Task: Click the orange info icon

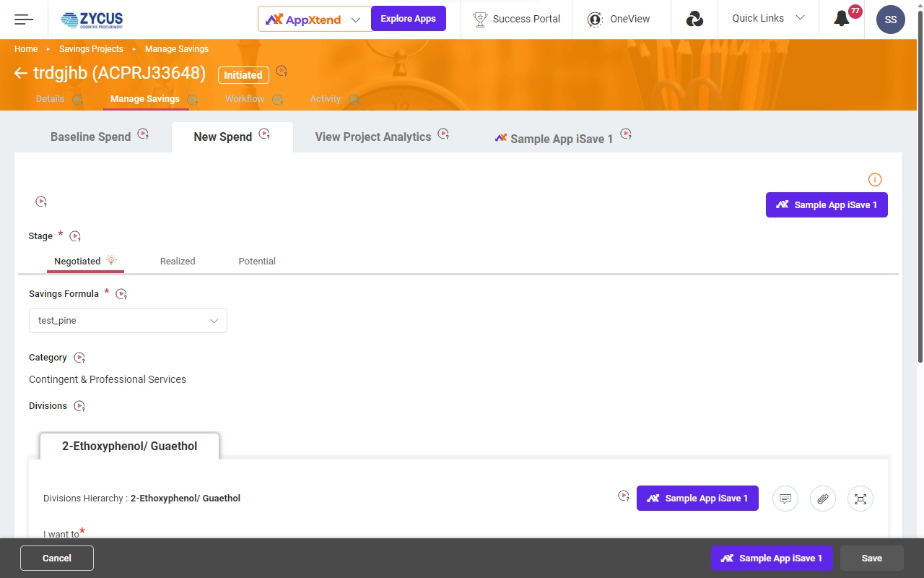Action: [875, 180]
